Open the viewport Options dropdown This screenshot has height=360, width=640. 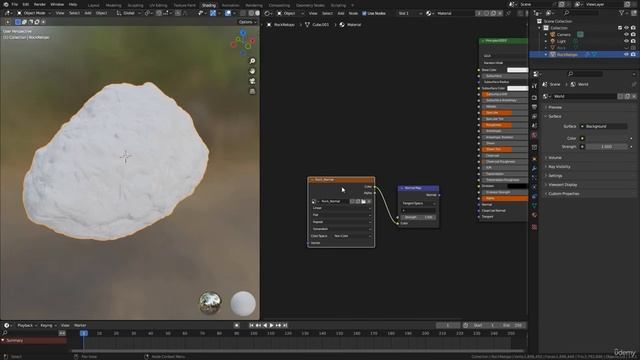tap(247, 22)
